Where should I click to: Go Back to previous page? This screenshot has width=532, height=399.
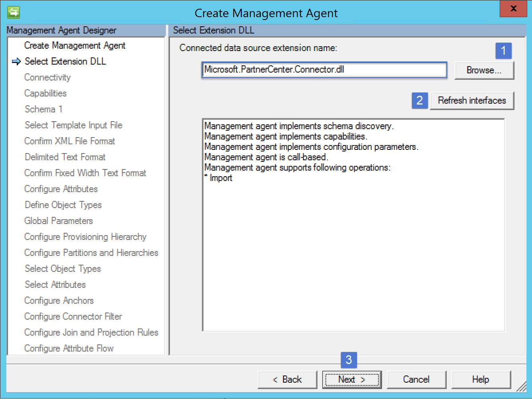(x=287, y=379)
